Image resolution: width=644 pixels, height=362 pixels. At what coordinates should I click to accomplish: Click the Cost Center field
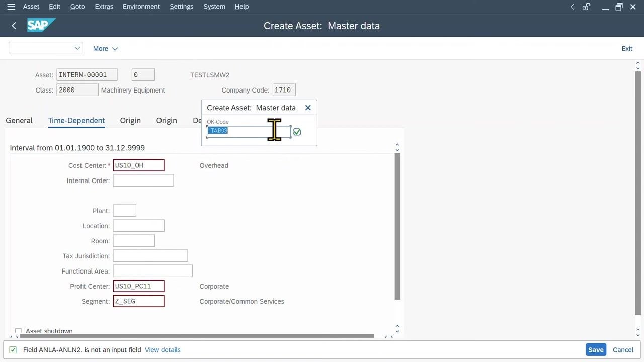(138, 165)
